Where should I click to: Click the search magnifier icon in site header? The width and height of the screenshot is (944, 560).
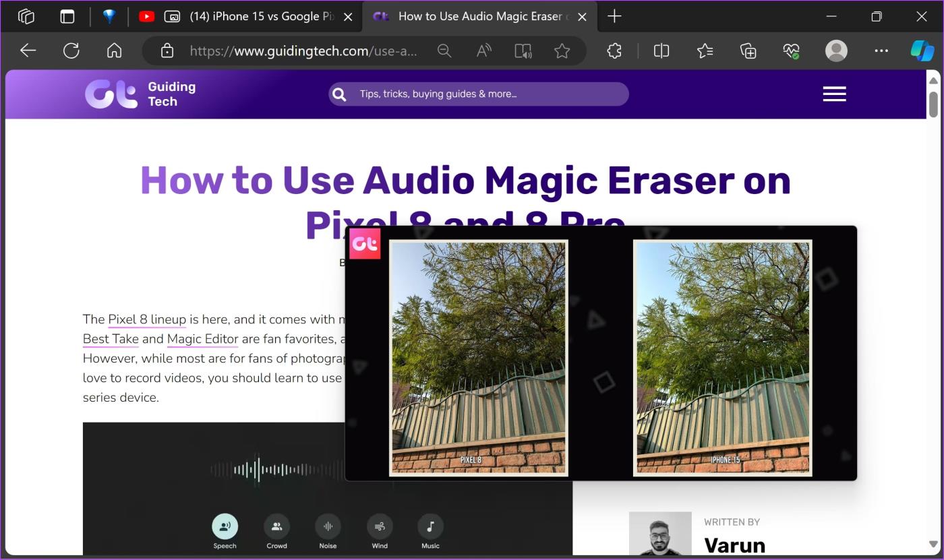339,94
